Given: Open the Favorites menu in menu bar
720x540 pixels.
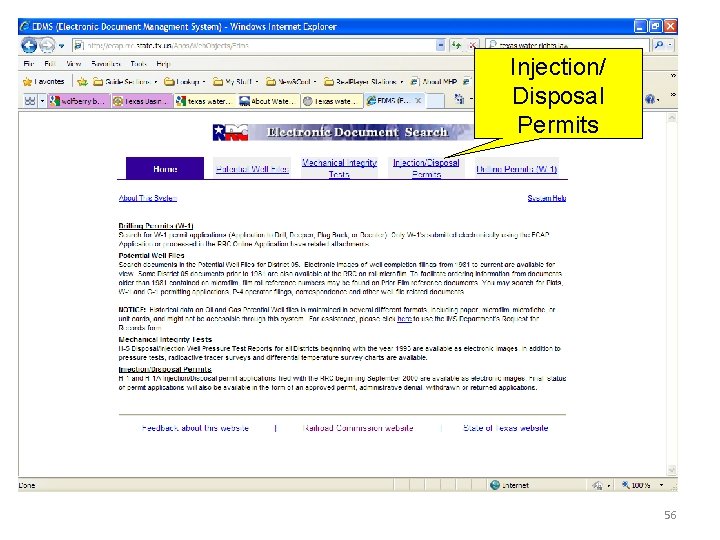Looking at the screenshot, I should [x=106, y=63].
